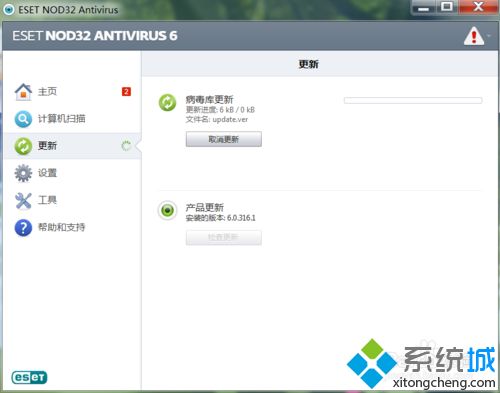Click the home house icon in sidebar
Screen dimensions: 500x393
click(x=23, y=92)
